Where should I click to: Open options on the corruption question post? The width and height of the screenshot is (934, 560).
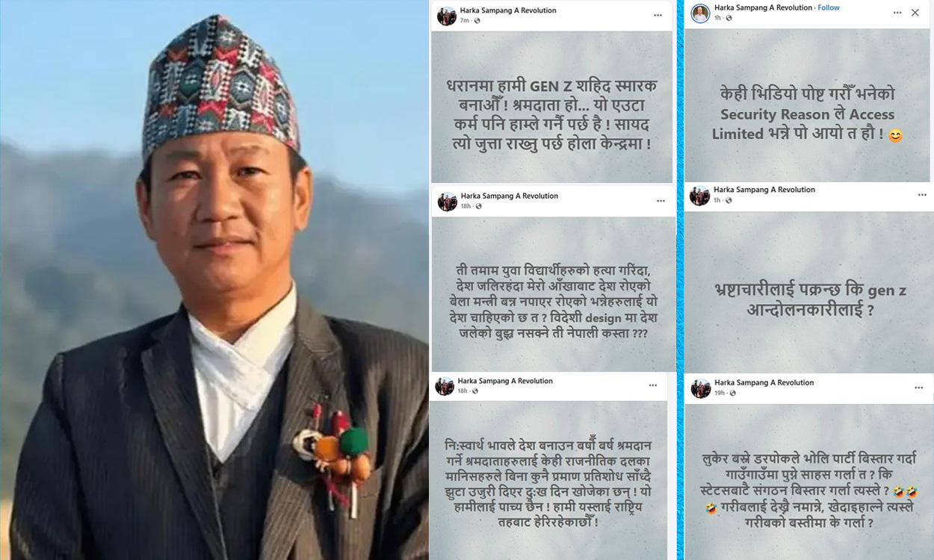click(x=922, y=195)
